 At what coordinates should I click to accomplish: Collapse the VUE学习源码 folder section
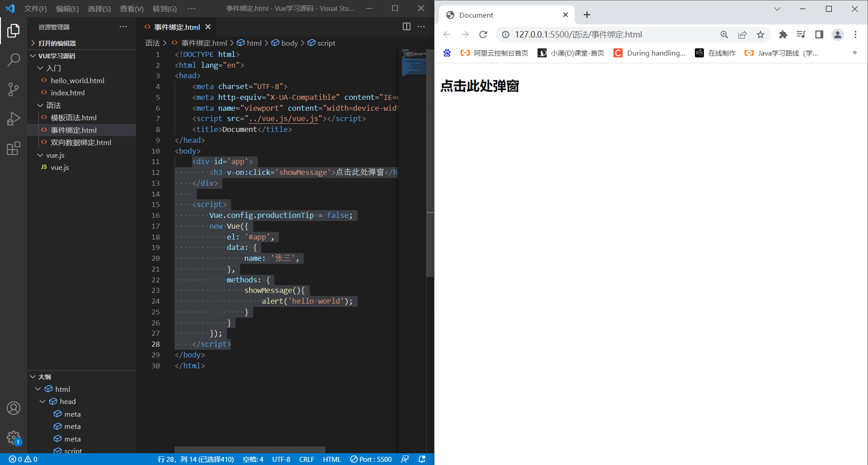81,56
